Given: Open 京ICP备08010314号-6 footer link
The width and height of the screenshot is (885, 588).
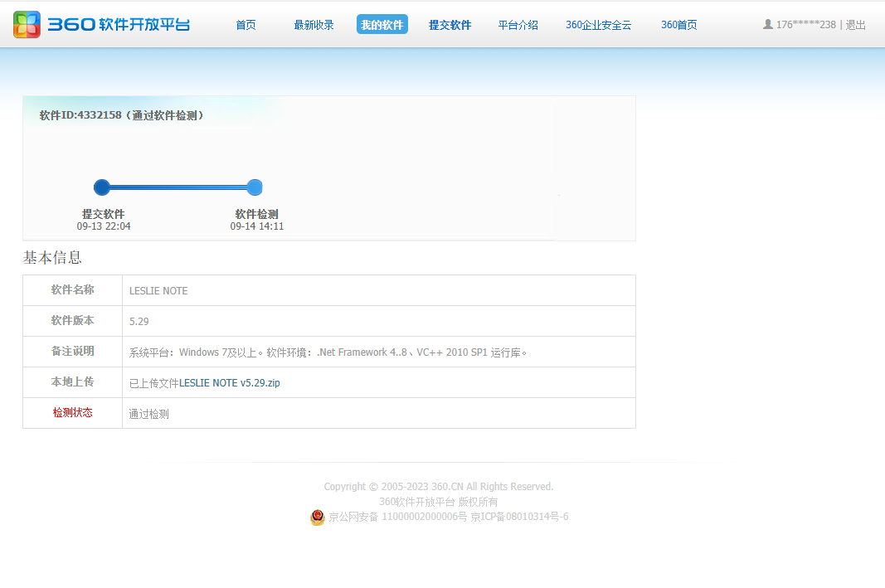Looking at the screenshot, I should coord(519,517).
